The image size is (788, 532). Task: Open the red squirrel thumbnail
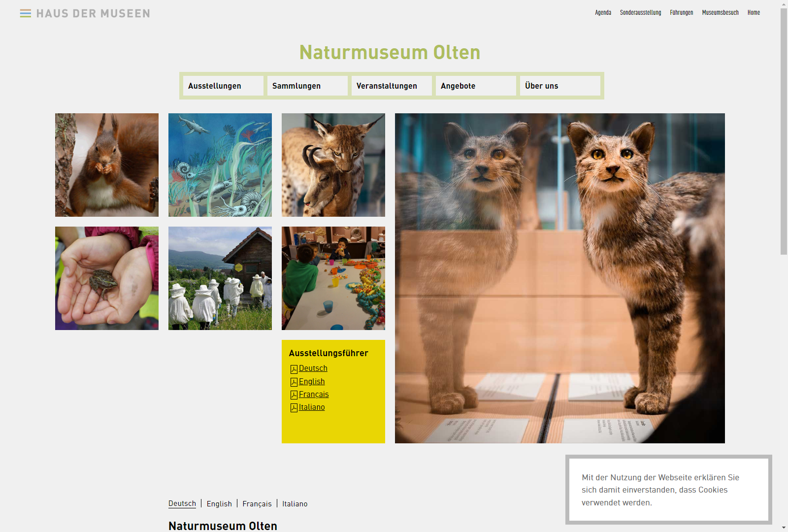point(107,165)
